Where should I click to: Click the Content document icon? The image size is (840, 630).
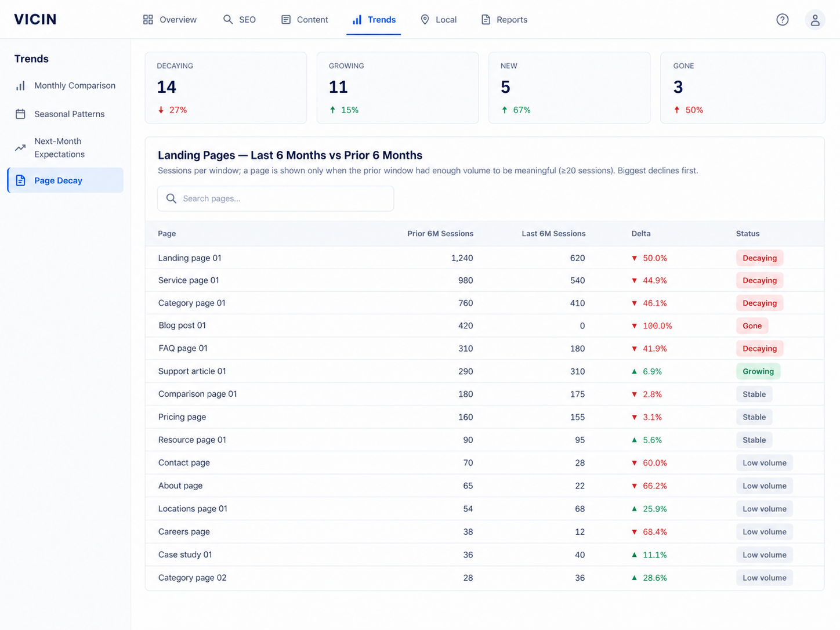click(286, 20)
